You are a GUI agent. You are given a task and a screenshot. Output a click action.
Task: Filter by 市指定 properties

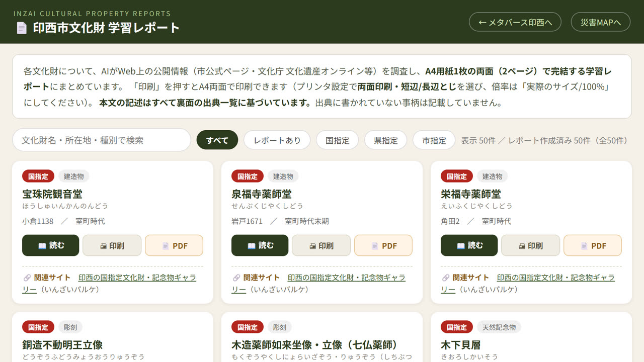pyautogui.click(x=434, y=140)
